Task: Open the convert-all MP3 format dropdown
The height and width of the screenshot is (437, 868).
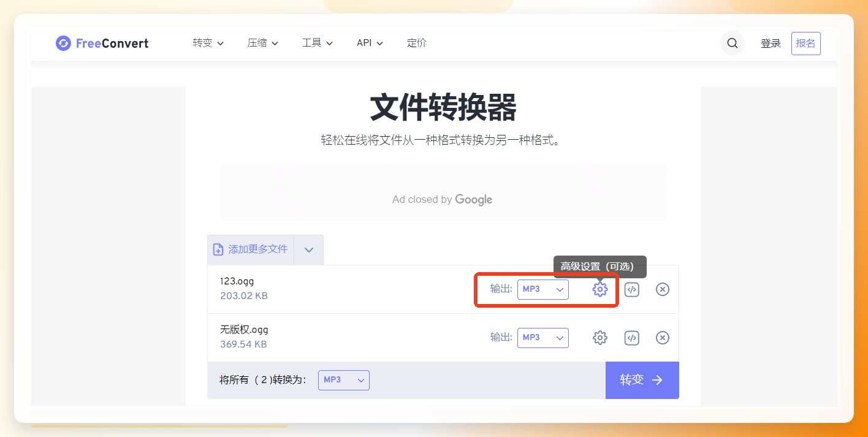Action: tap(344, 380)
